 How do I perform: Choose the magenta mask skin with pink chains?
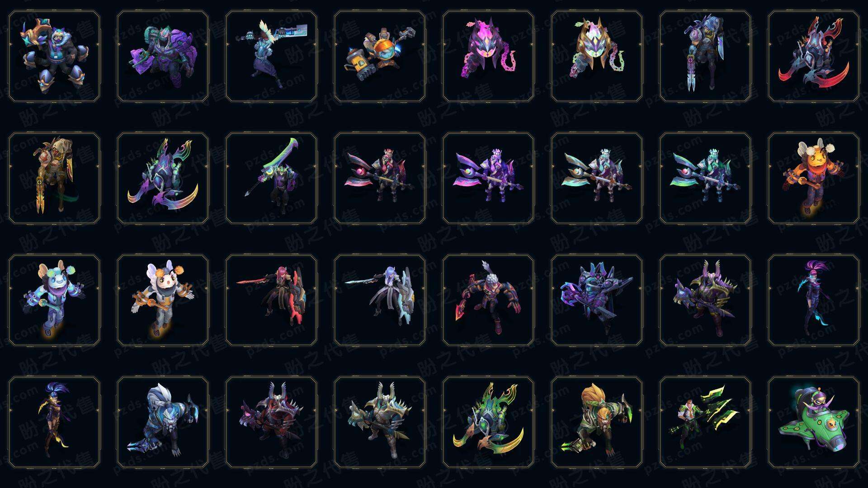488,56
